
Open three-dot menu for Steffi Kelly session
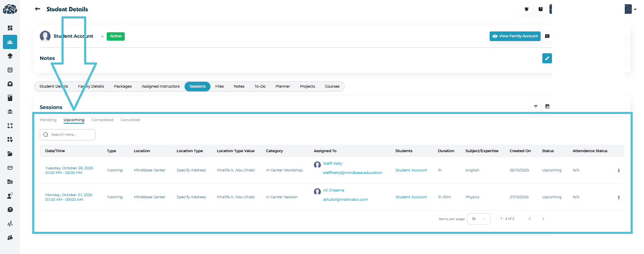point(618,171)
